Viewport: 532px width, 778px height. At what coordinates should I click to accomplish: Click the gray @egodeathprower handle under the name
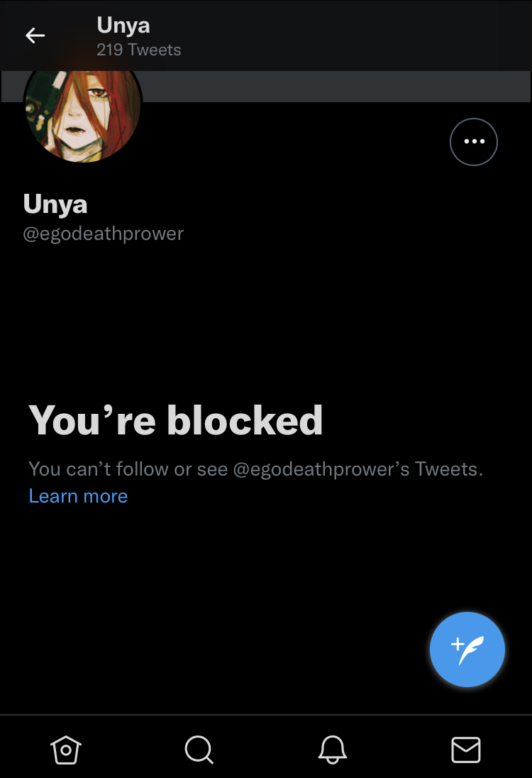tap(103, 234)
